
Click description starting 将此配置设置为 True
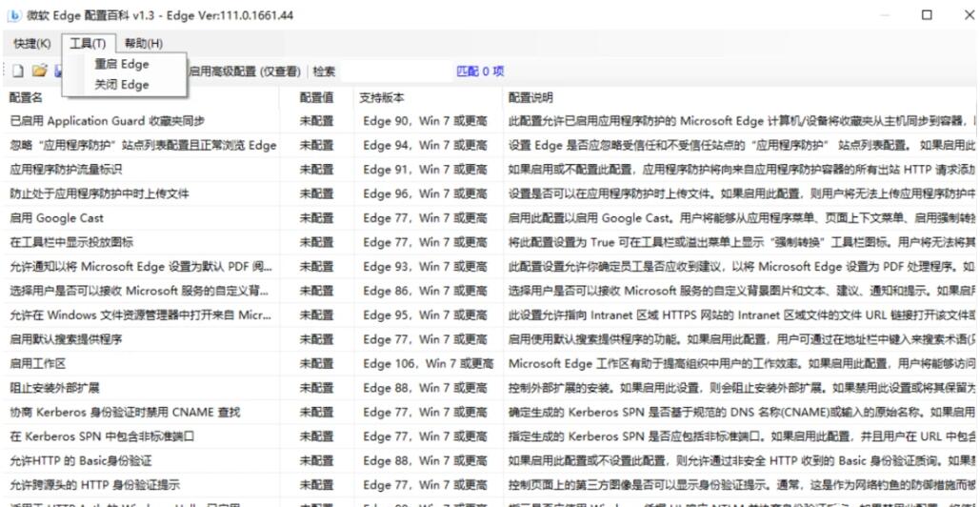click(742, 243)
